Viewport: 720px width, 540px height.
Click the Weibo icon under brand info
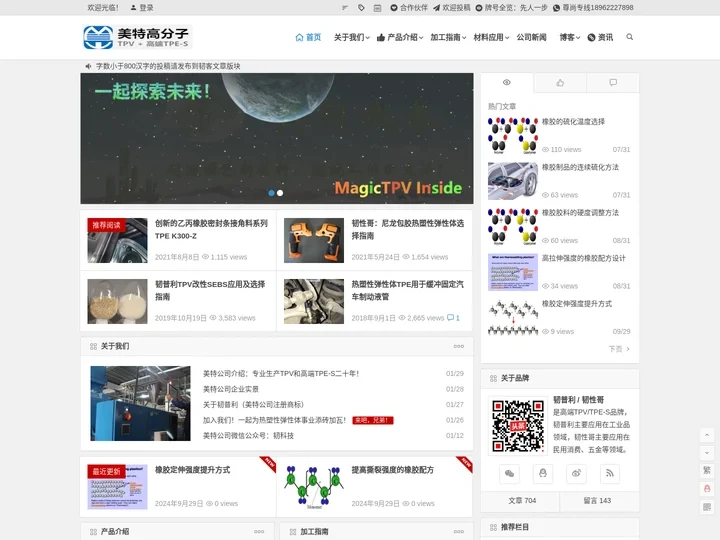pos(576,473)
